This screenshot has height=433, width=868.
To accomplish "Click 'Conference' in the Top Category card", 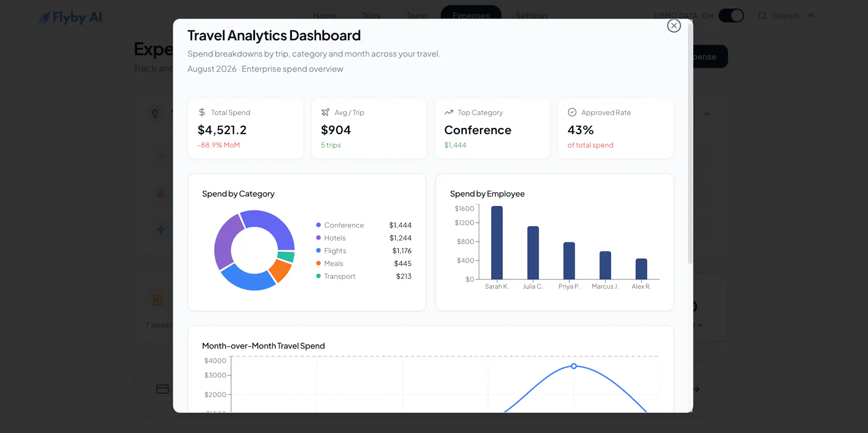I will pyautogui.click(x=478, y=130).
